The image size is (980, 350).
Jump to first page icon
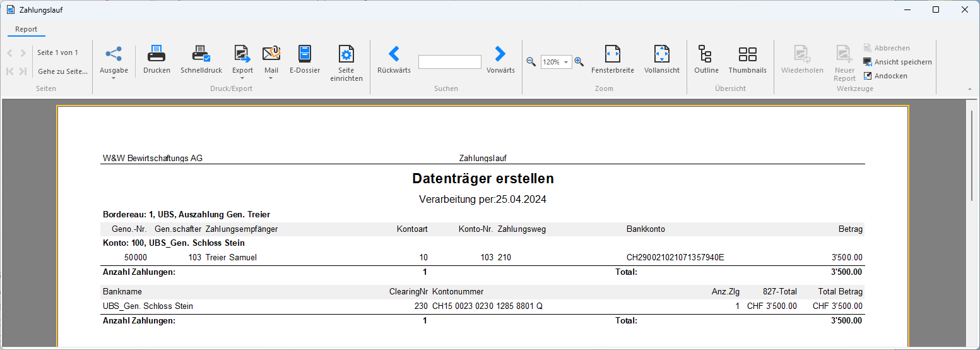[x=10, y=71]
